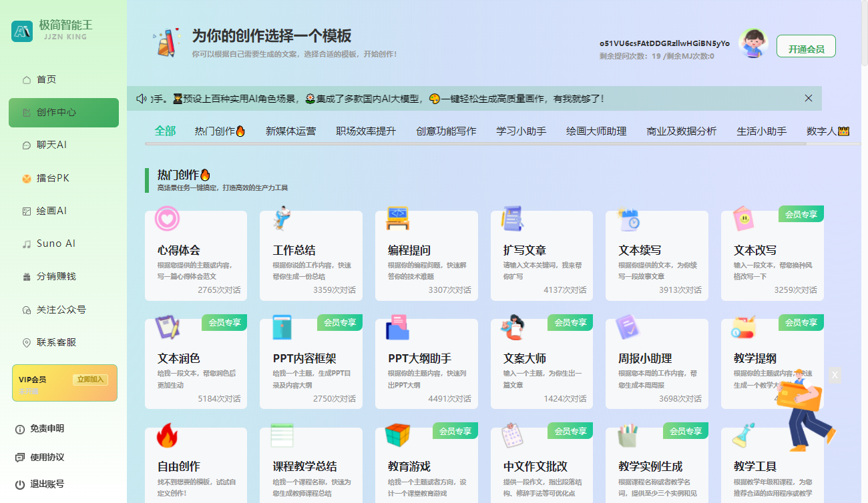Click the 心得体会 heart icon

point(168,217)
